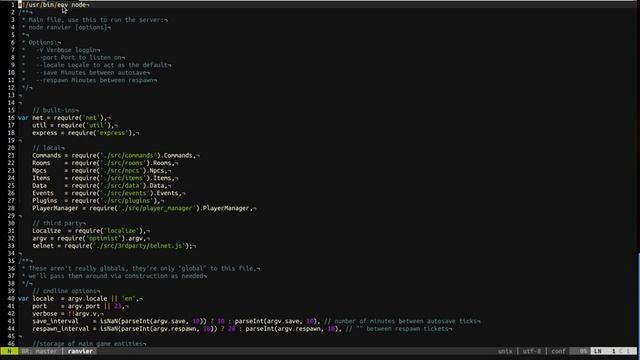Click "These aren't really globals" comment line
The width and height of the screenshot is (640, 360).
pos(142,269)
